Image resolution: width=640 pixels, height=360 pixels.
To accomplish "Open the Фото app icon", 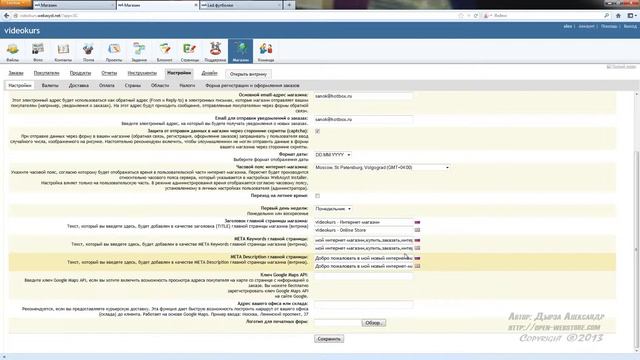I will [x=38, y=52].
